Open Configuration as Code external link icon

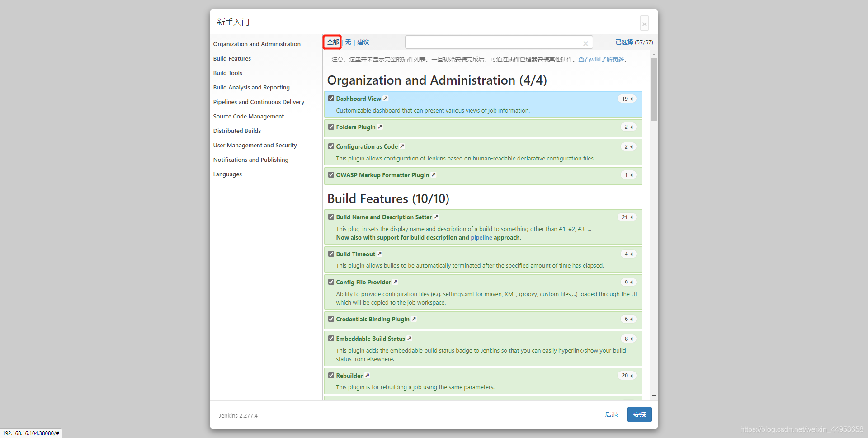[x=402, y=146]
